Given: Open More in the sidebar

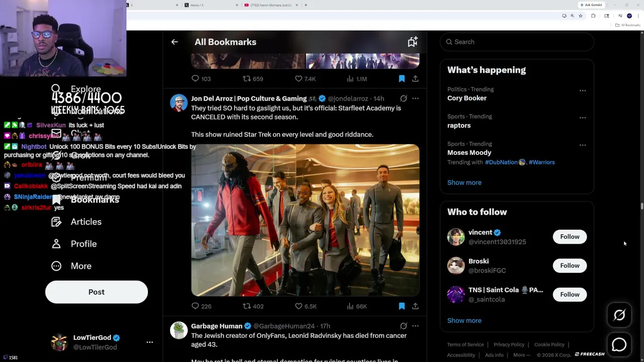Looking at the screenshot, I should (71, 266).
